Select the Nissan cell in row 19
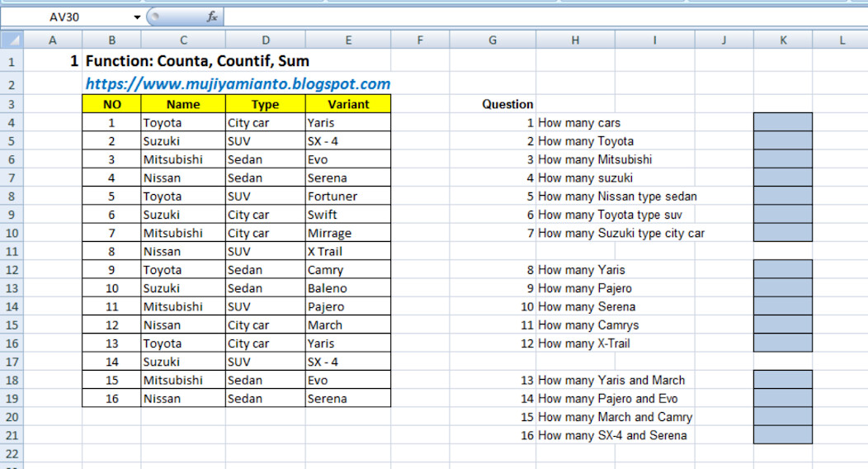The width and height of the screenshot is (868, 469). tap(183, 399)
